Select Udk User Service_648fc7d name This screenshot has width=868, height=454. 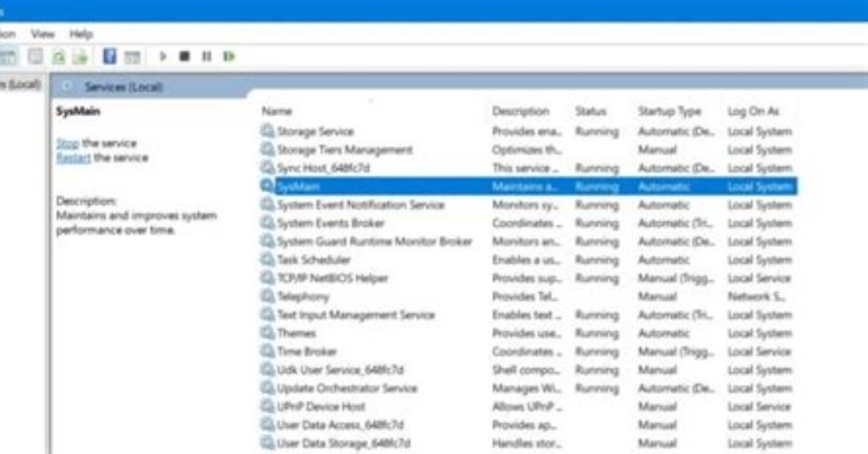(340, 370)
